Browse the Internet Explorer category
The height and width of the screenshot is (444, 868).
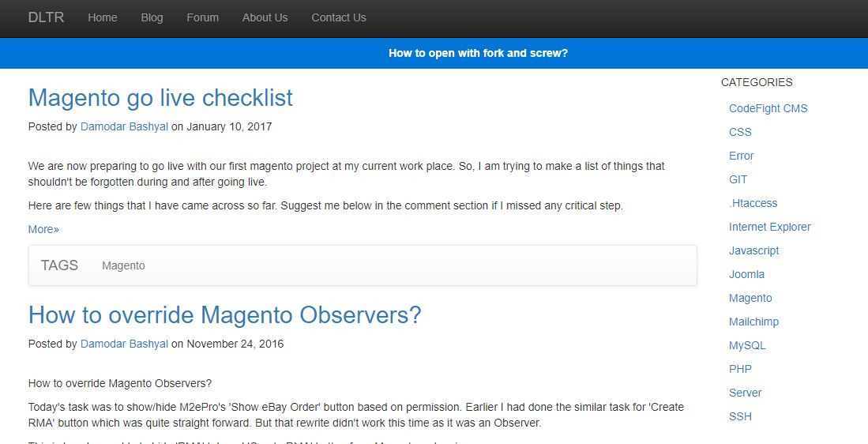click(770, 227)
